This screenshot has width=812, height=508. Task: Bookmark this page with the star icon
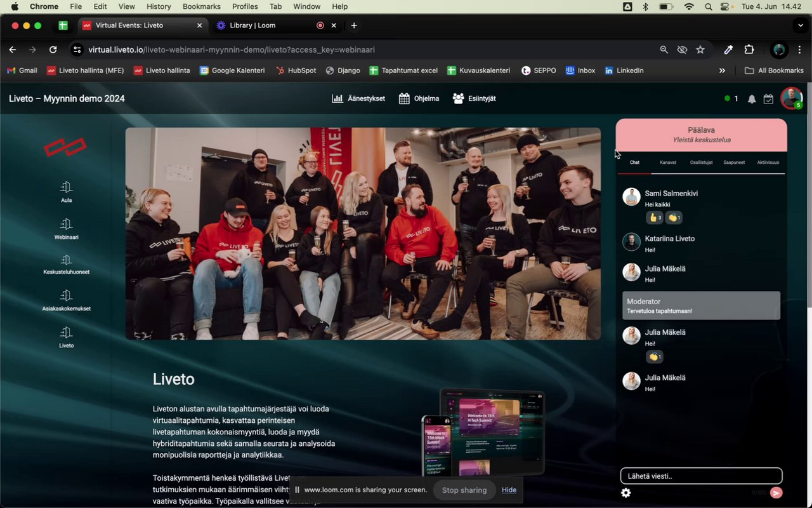coord(700,50)
